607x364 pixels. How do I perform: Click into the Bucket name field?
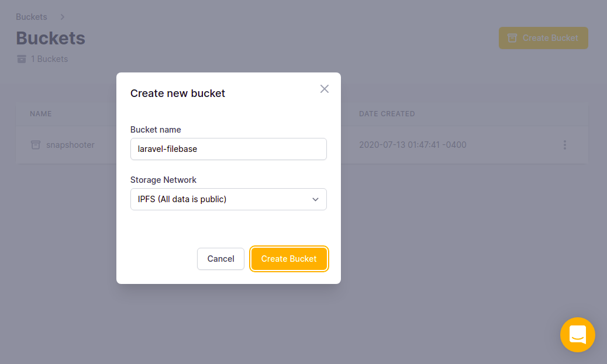coord(229,149)
